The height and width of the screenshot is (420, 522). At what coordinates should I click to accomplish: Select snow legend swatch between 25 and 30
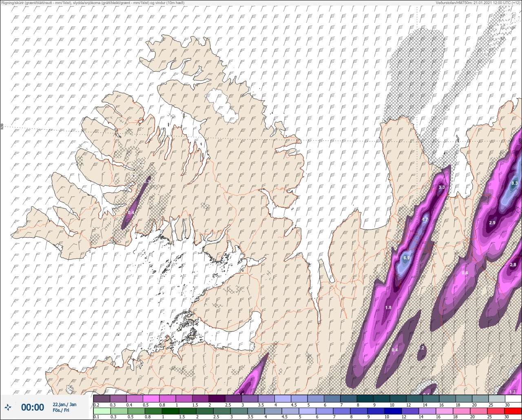tap(497, 398)
